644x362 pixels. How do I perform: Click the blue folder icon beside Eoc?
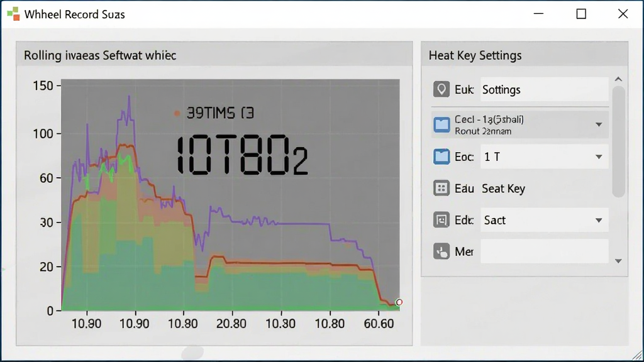pos(441,156)
